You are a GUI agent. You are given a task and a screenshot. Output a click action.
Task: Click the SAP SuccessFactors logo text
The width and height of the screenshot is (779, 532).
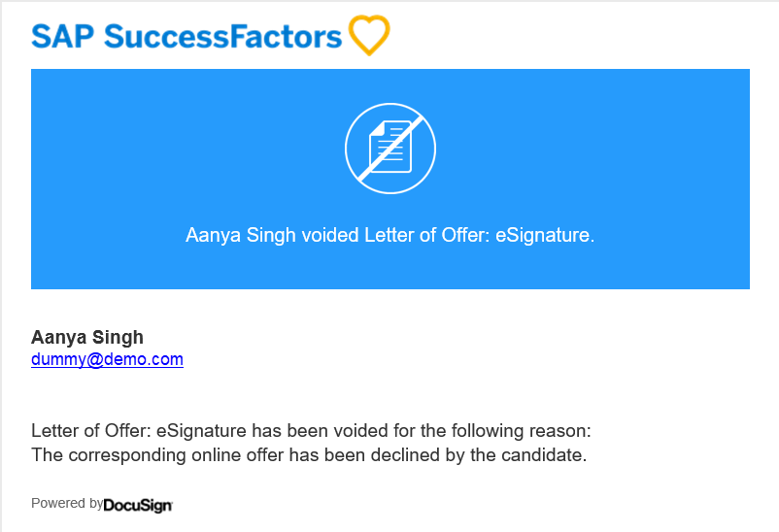(x=186, y=36)
